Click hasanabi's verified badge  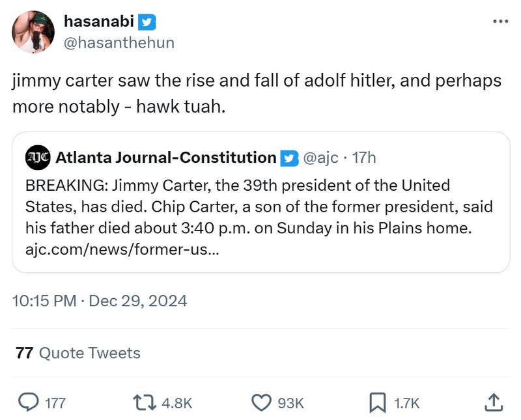pyautogui.click(x=147, y=21)
